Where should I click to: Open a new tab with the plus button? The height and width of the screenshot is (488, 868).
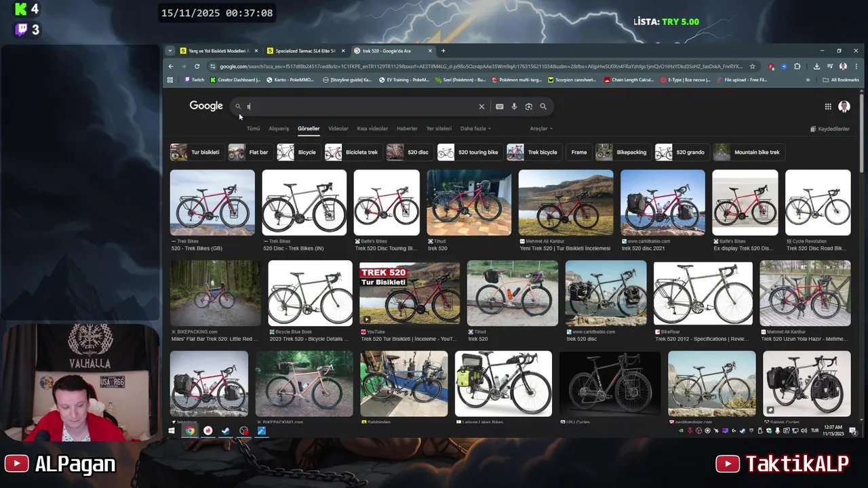(x=443, y=51)
